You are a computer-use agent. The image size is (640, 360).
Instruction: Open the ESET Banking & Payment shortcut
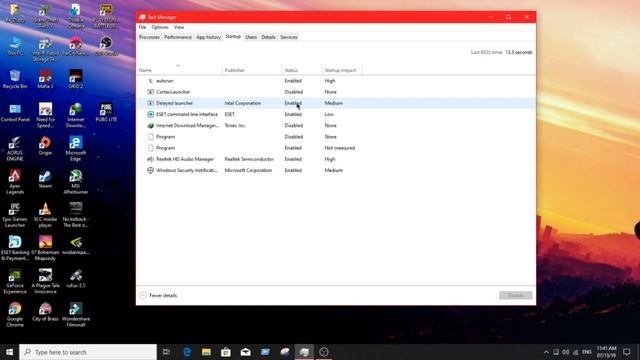(15, 249)
